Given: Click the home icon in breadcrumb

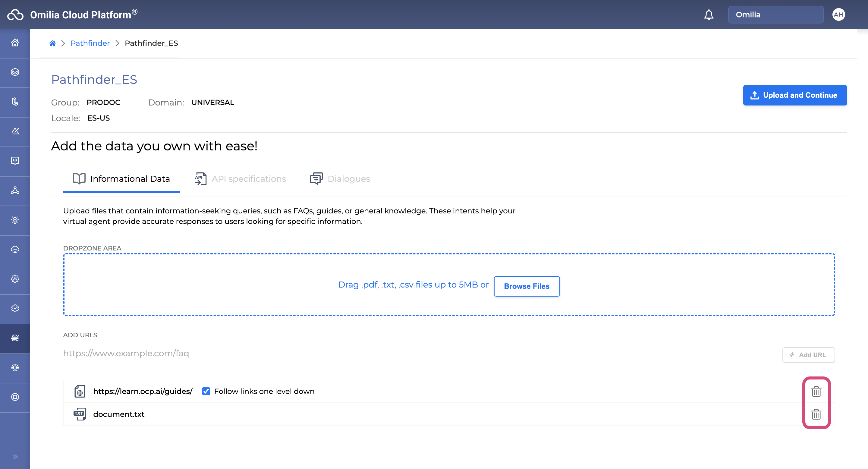Looking at the screenshot, I should (x=52, y=43).
